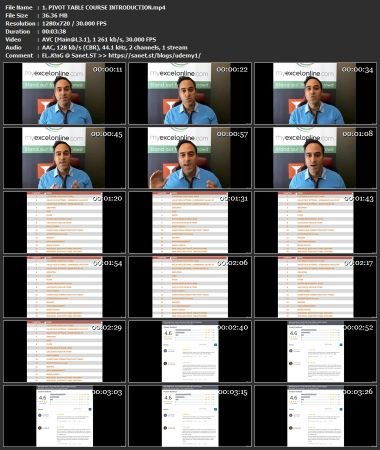Click file name "1. PIVOT TABLE COURSE INTRODUCTION.mp4"
The image size is (380, 450).
104,7
